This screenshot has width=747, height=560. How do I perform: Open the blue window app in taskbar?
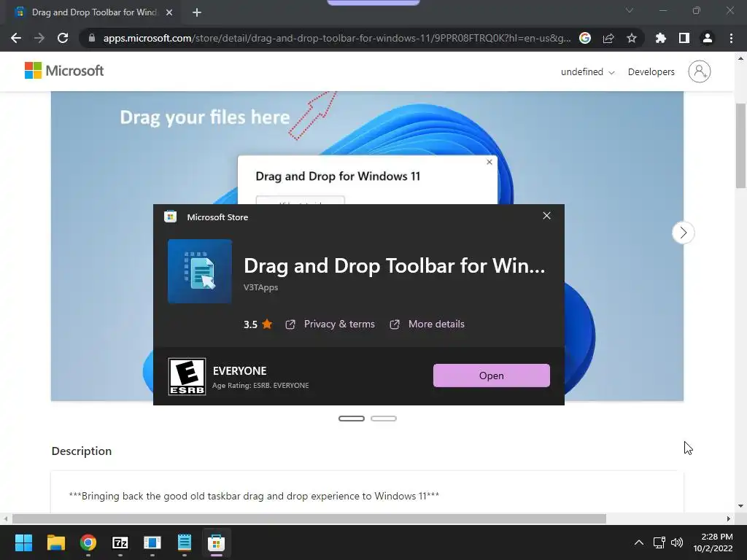[x=152, y=542]
